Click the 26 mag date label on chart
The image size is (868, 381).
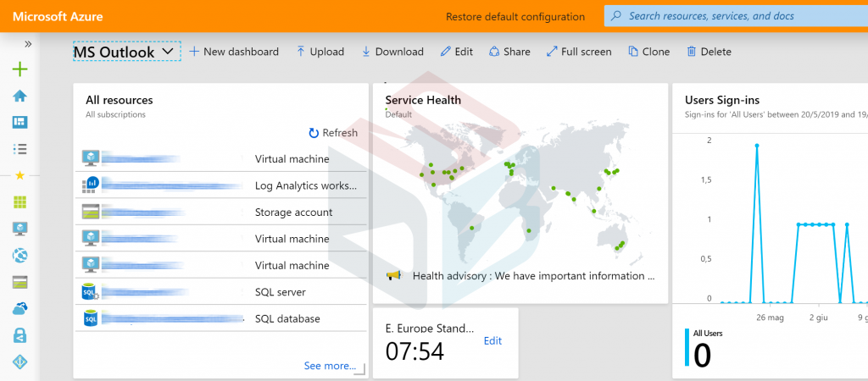click(770, 317)
